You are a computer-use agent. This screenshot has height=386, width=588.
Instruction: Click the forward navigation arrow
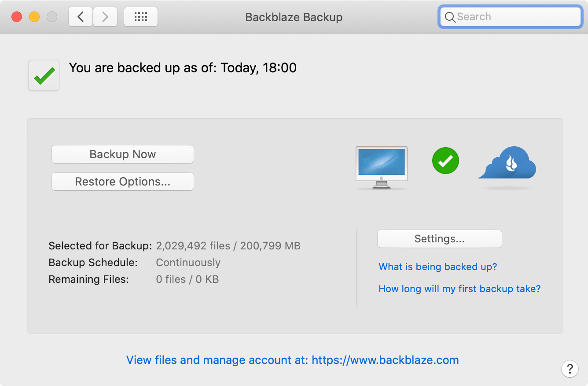[x=105, y=16]
